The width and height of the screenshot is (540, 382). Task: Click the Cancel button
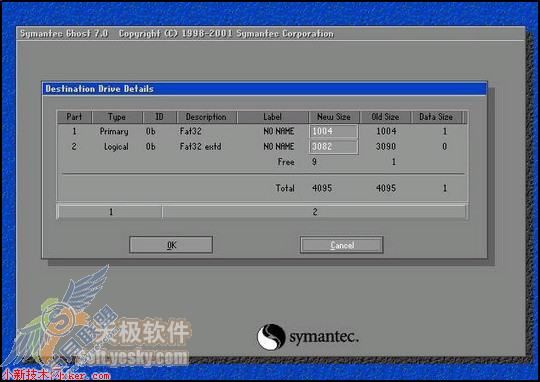coord(342,245)
